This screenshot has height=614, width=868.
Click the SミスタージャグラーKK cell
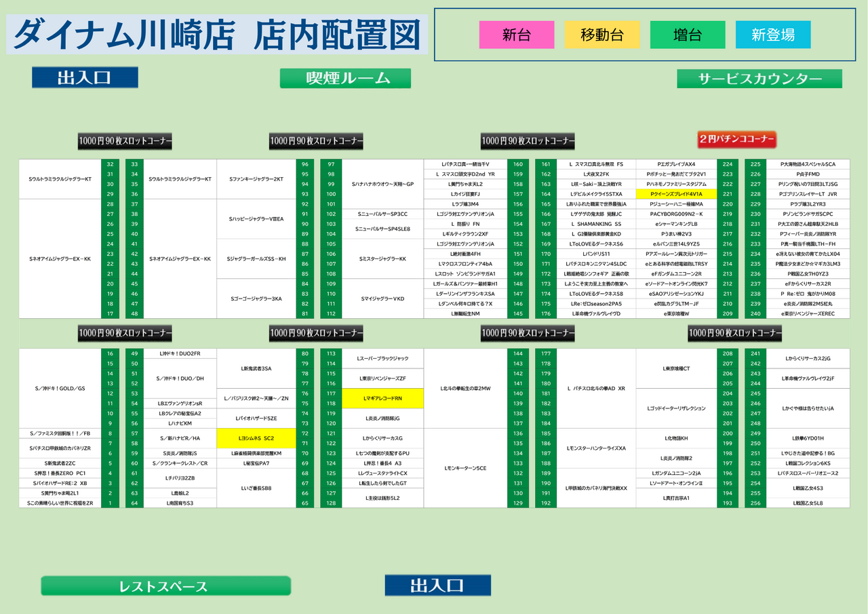(382, 258)
